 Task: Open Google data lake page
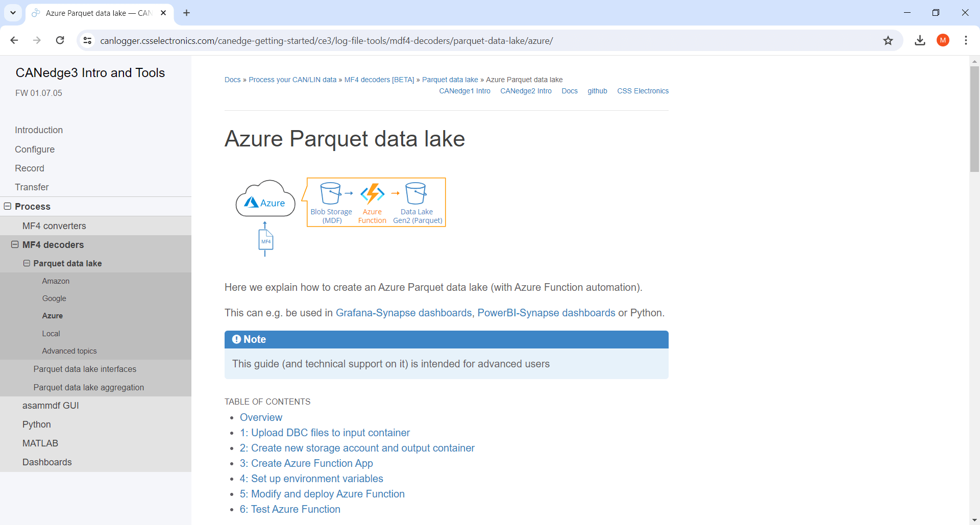click(x=54, y=298)
